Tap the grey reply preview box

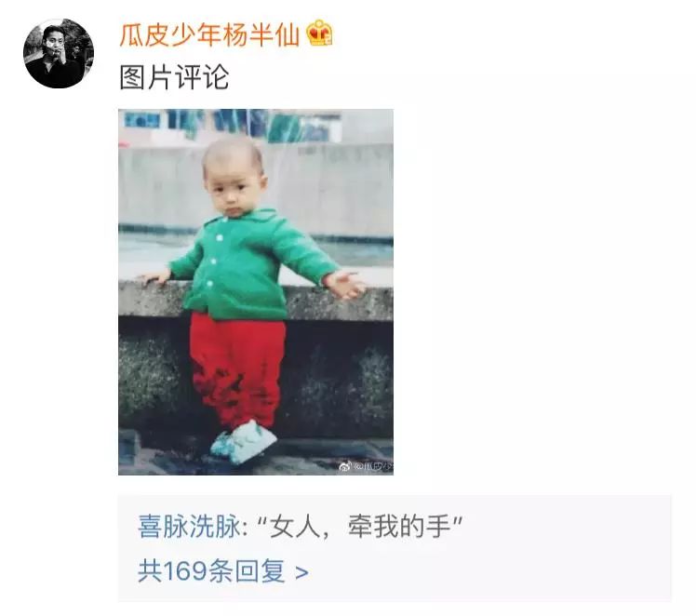[395, 549]
